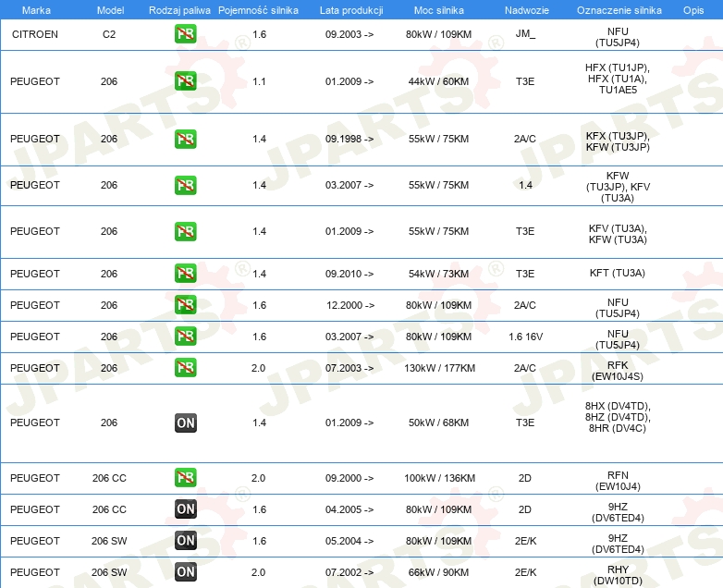Click engine power 50kW / 68KM

[438, 423]
